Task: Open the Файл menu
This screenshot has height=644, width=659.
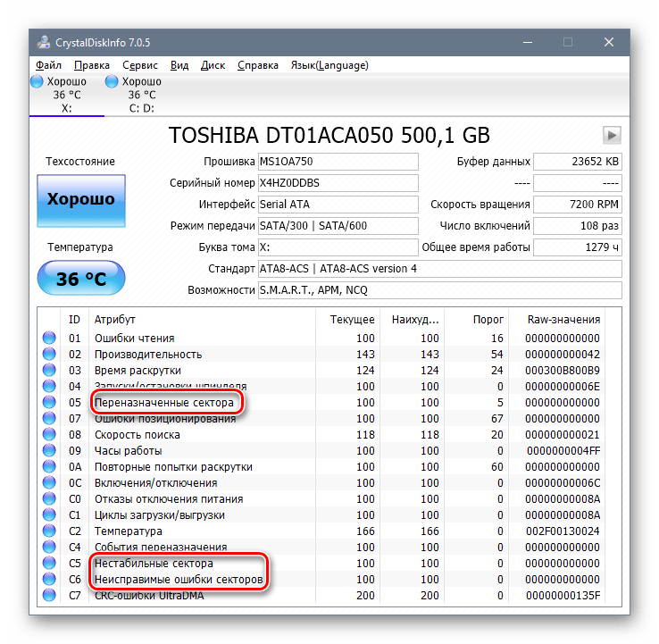Action: 48,65
